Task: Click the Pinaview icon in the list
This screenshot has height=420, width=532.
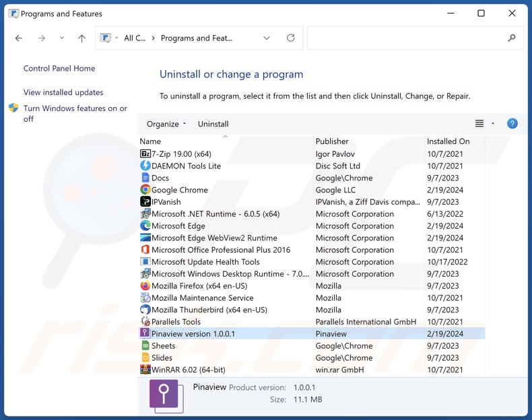Action: pos(145,333)
